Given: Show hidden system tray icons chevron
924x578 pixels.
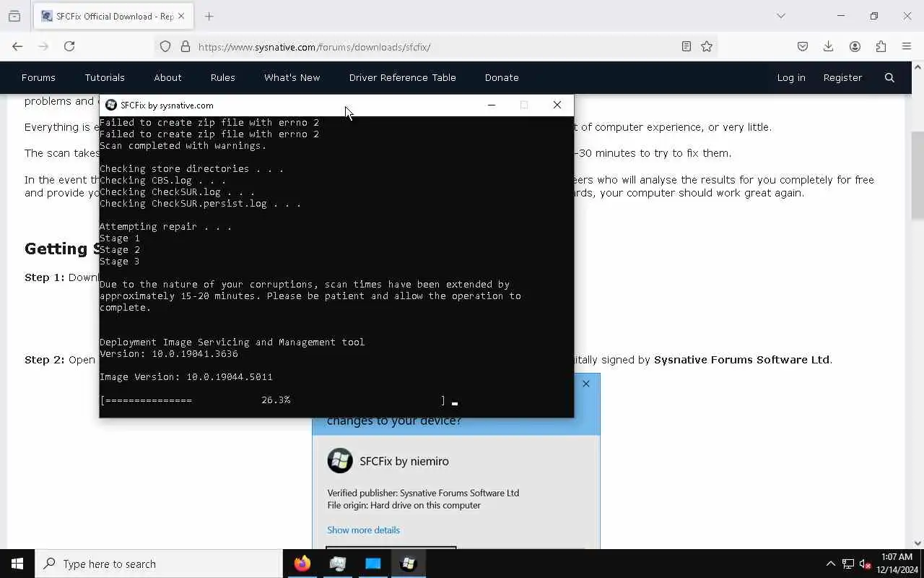Looking at the screenshot, I should [x=830, y=564].
